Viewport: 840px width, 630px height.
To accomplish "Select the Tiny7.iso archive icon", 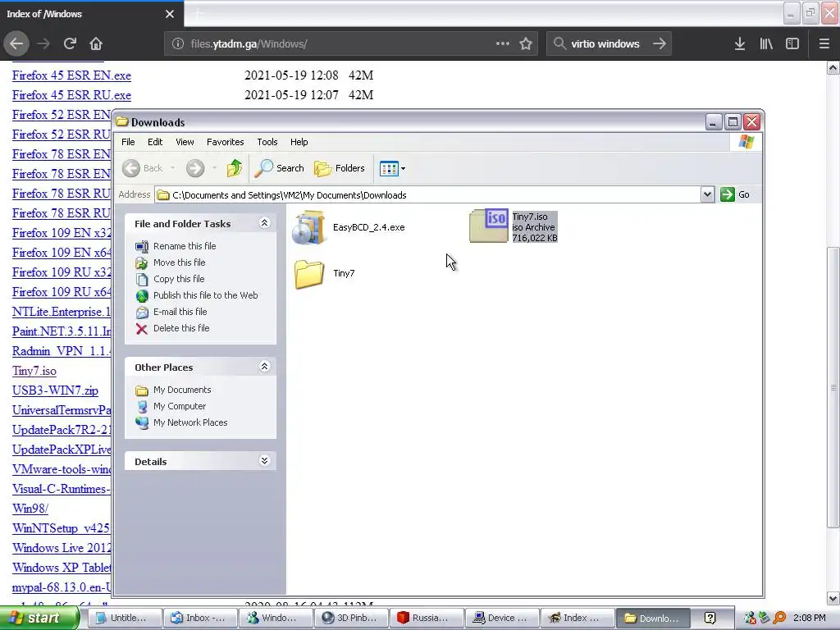I will [x=489, y=226].
